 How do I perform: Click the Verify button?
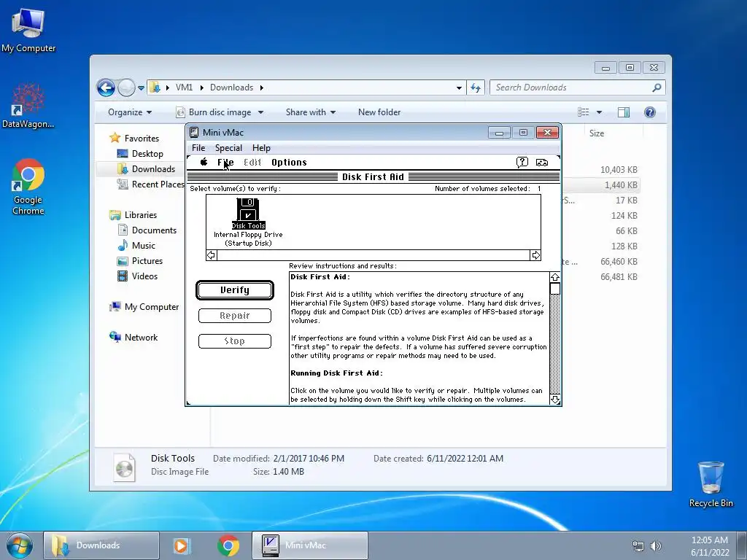coord(235,290)
